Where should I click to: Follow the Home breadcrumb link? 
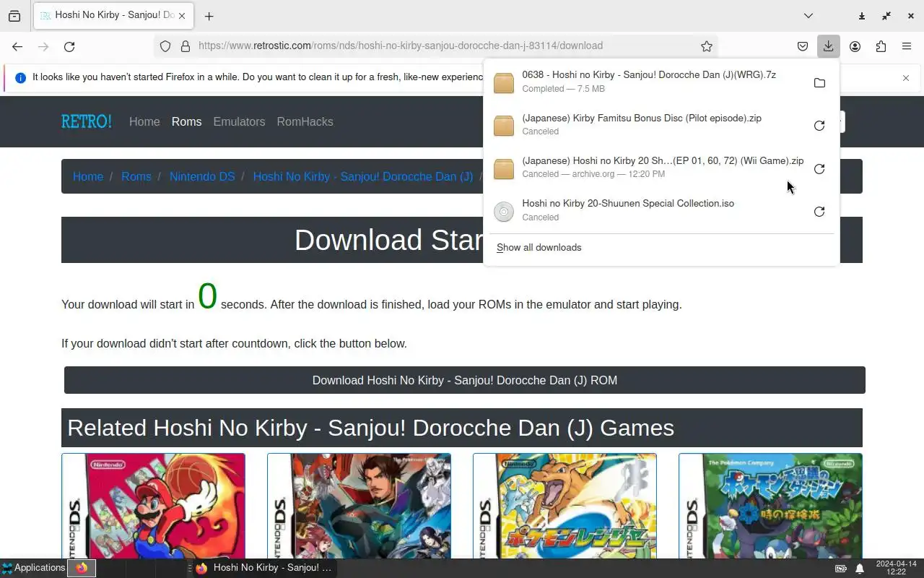[x=88, y=176]
